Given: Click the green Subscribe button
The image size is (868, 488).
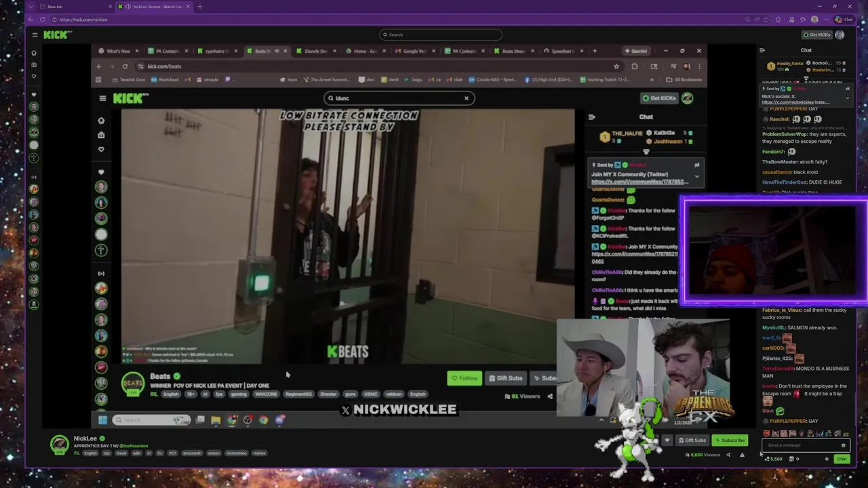Looking at the screenshot, I should [730, 441].
